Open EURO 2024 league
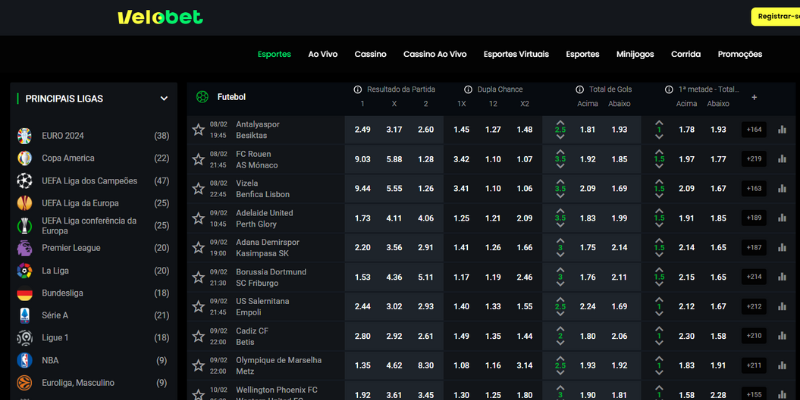 tap(94, 136)
